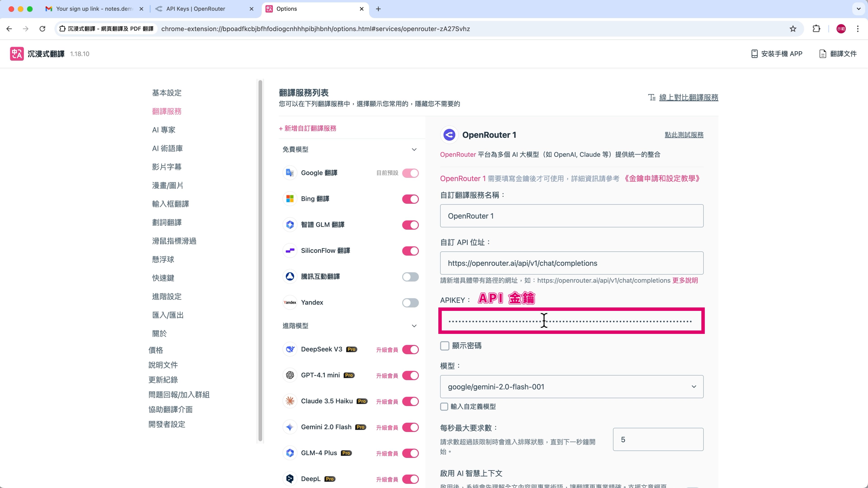Check the 輸入自定義模型 checkbox
Image resolution: width=868 pixels, height=488 pixels.
pyautogui.click(x=444, y=406)
